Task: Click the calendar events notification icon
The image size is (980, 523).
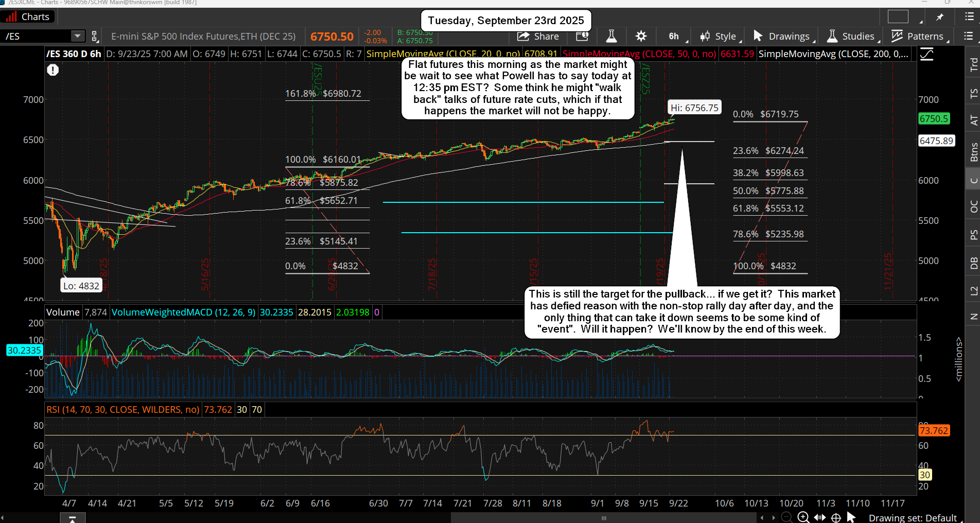Action: coord(582,36)
